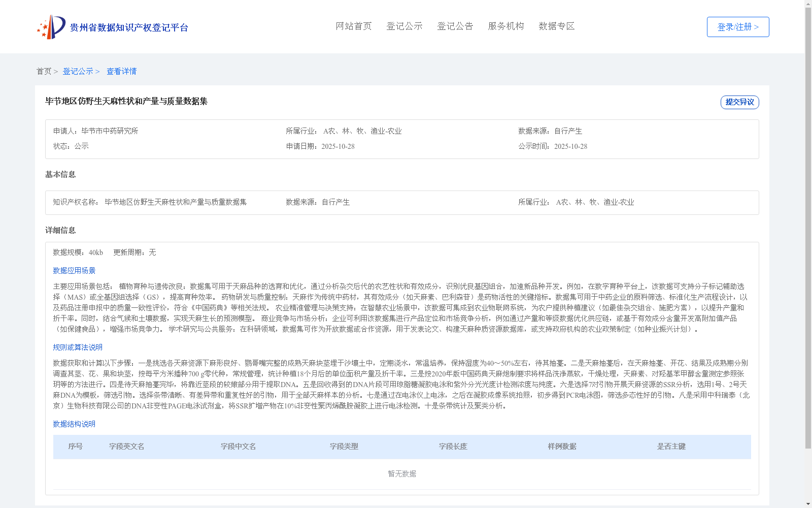Click 更新周期: 无 text
The width and height of the screenshot is (812, 508).
(x=134, y=252)
